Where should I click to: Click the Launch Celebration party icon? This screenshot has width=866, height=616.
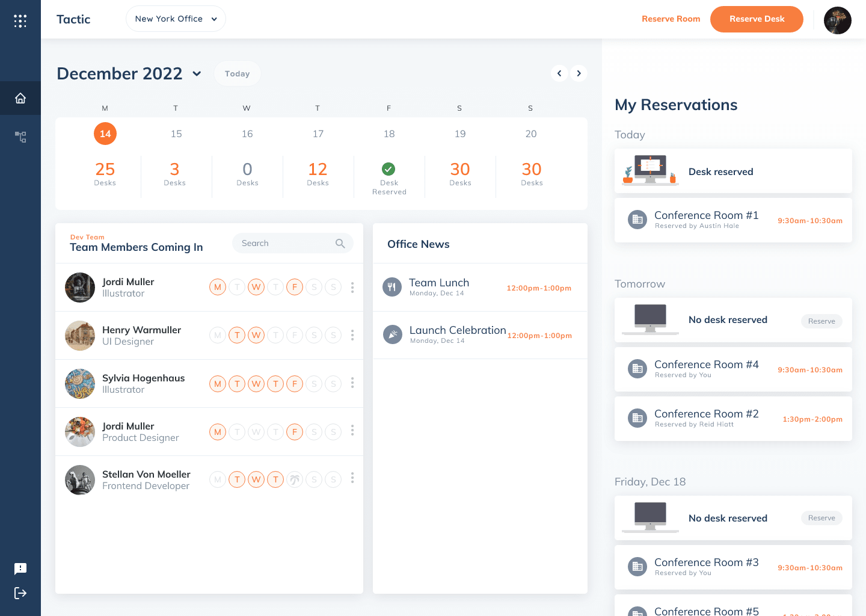pos(393,334)
